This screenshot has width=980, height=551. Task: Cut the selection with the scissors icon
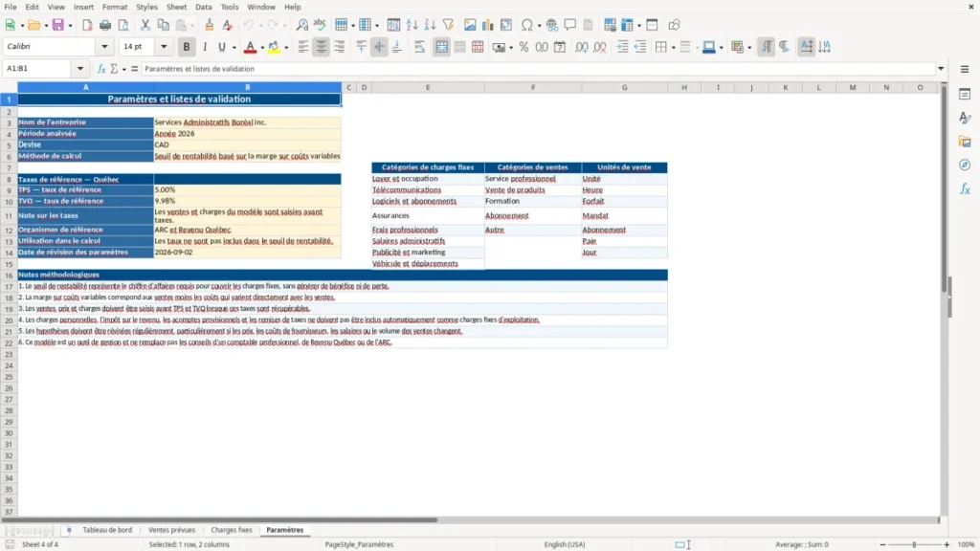[145, 25]
